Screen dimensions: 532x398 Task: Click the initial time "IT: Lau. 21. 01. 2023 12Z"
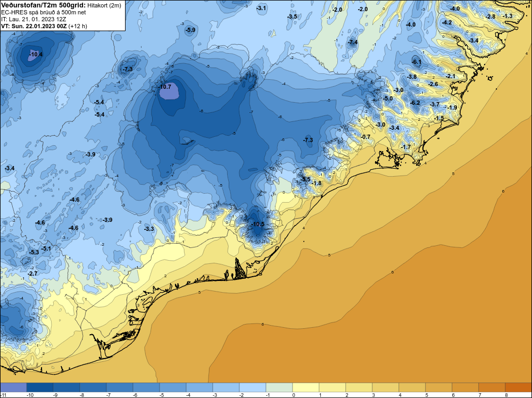tap(34, 19)
